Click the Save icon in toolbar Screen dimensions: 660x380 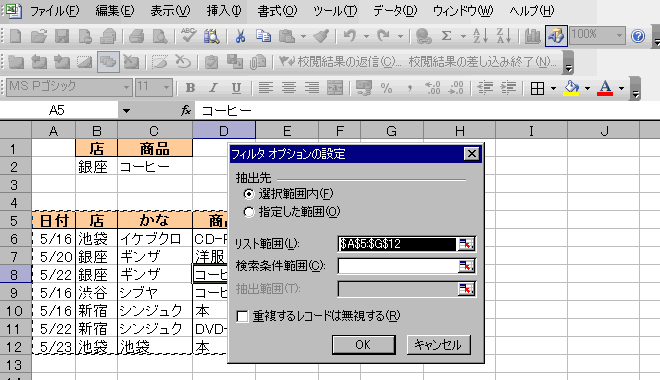pos(62,36)
